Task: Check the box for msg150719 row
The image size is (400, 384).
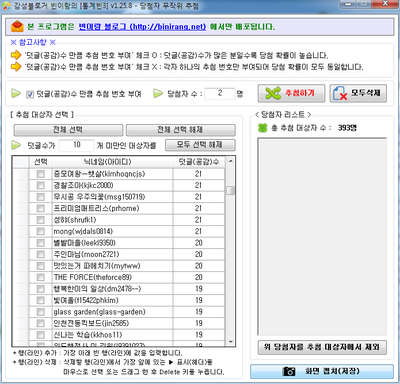Action: pyautogui.click(x=40, y=197)
